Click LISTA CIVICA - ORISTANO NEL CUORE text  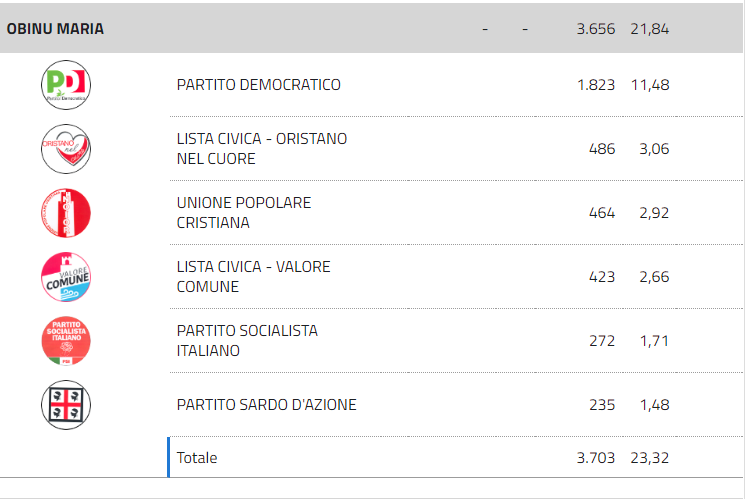(x=262, y=149)
